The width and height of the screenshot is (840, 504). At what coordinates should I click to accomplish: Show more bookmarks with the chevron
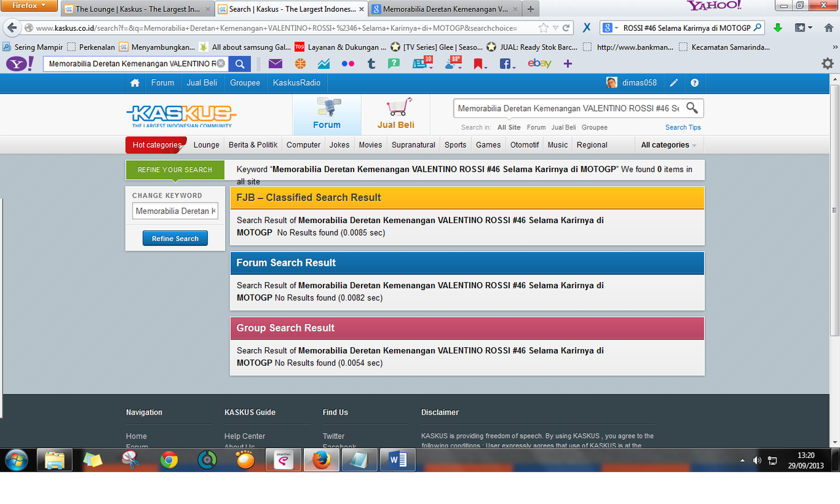click(x=834, y=47)
